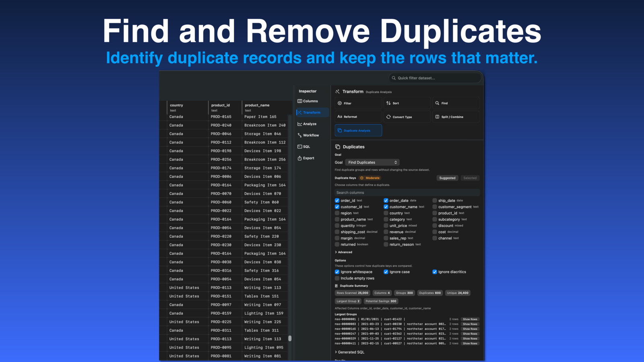
Task: Disable Ignore whitespace option
Action: pyautogui.click(x=337, y=272)
